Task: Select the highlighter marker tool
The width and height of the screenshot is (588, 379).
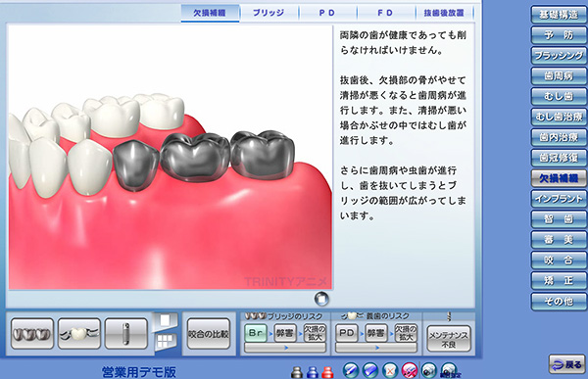Action: 370,371
